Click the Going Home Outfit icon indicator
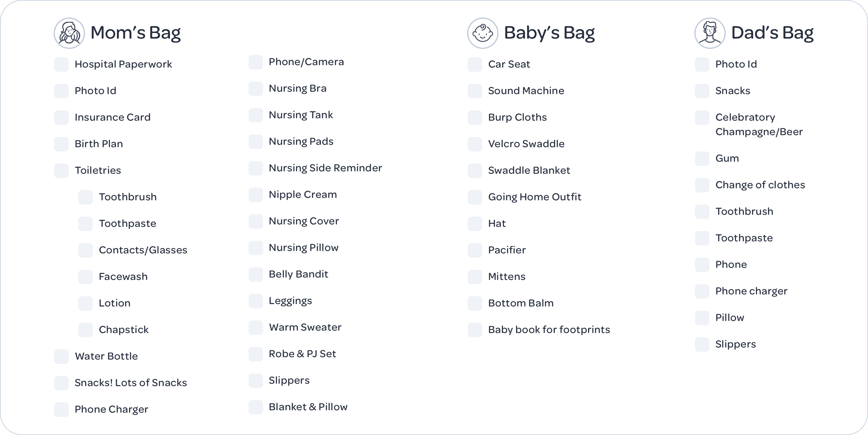Screen dimensions: 868x435 tap(475, 194)
